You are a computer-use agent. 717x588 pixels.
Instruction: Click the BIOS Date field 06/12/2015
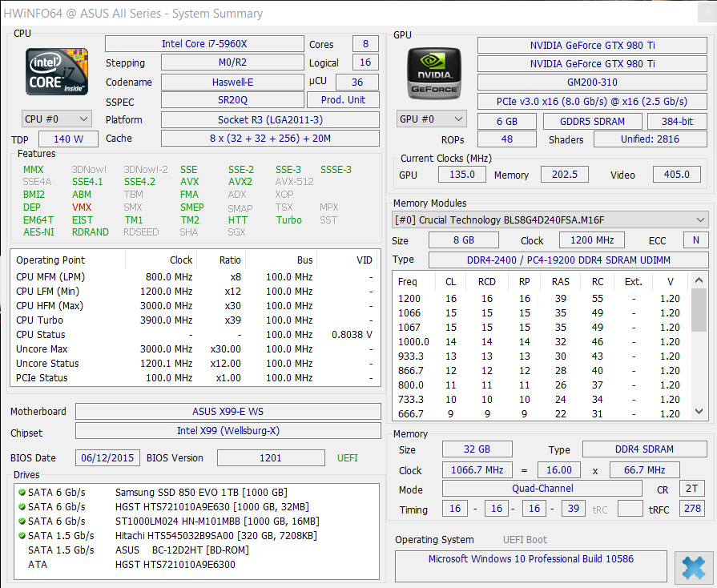pyautogui.click(x=107, y=458)
